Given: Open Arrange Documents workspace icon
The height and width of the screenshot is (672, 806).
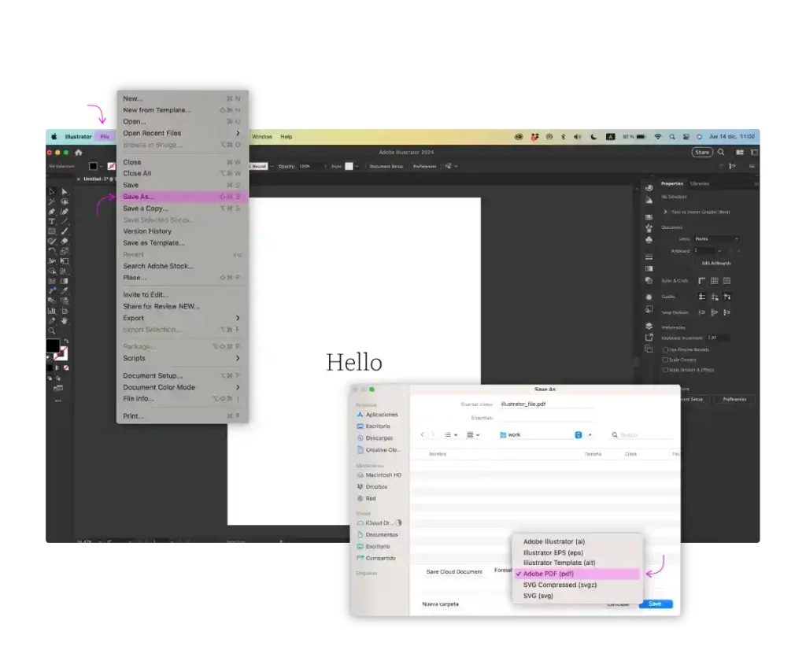Looking at the screenshot, I should point(740,152).
